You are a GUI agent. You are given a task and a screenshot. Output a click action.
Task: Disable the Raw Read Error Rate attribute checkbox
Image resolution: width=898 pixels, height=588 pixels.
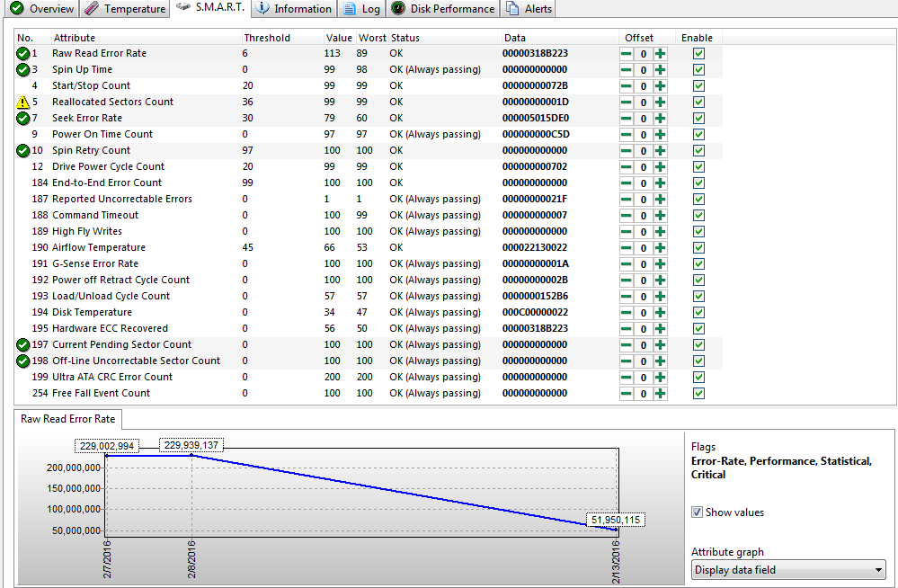[698, 53]
